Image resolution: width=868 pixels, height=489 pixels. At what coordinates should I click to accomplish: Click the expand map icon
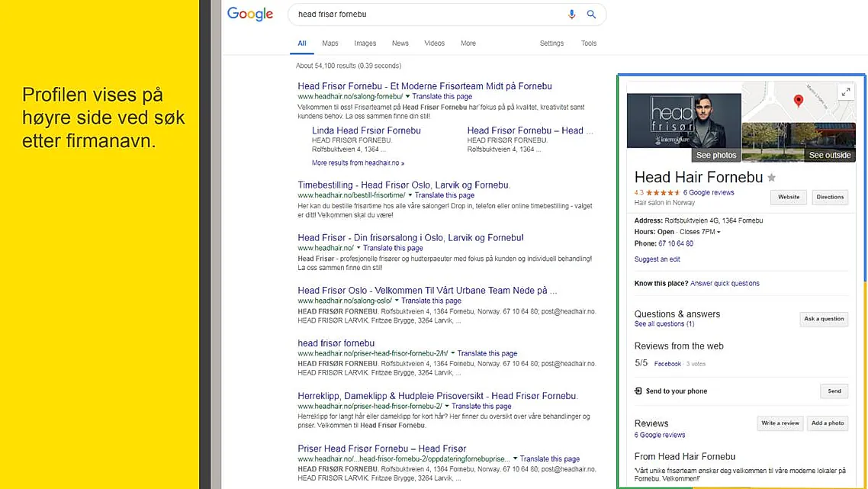845,92
